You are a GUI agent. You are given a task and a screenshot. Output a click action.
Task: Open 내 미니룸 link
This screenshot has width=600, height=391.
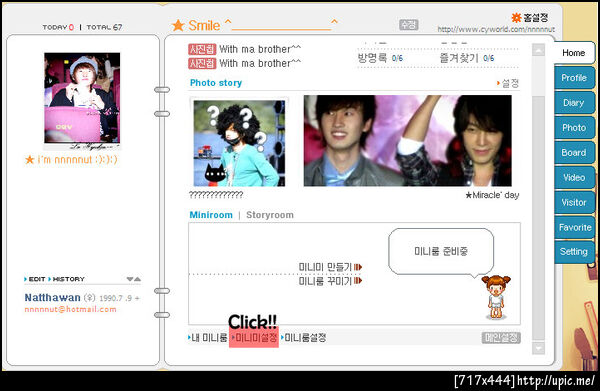click(x=208, y=337)
